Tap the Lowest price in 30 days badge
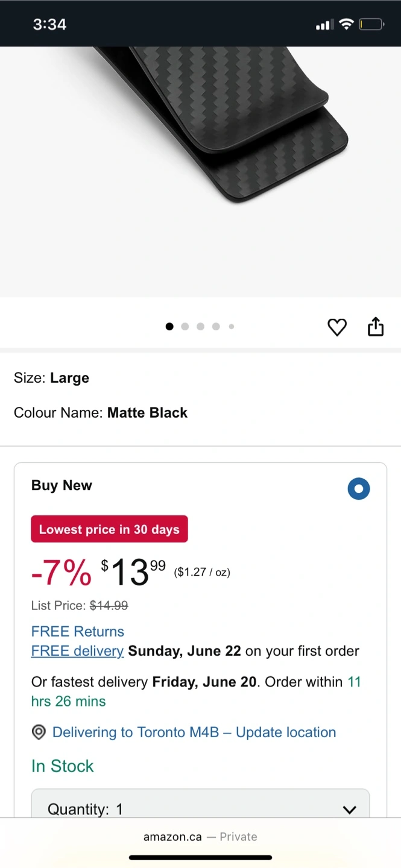Screen dimensions: 401x868 (109, 529)
